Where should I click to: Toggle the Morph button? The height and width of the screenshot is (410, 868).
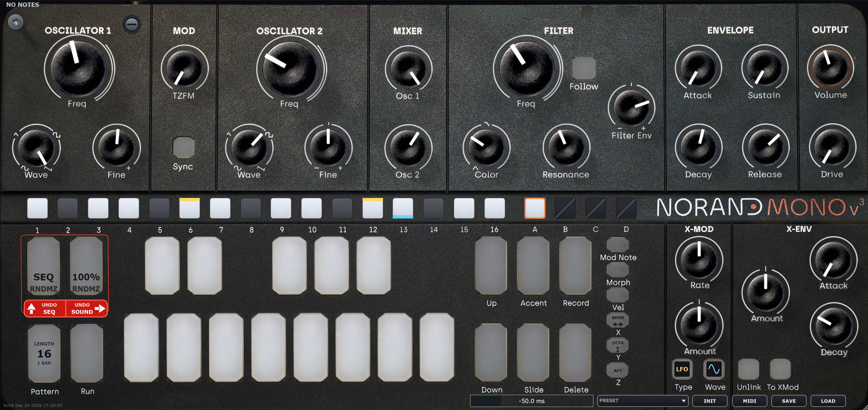618,270
